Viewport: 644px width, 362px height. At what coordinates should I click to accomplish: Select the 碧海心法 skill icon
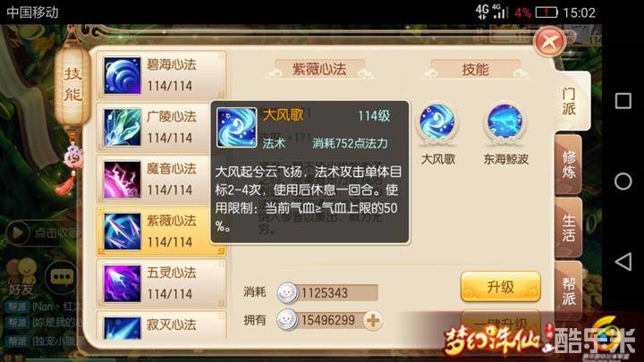(x=122, y=75)
